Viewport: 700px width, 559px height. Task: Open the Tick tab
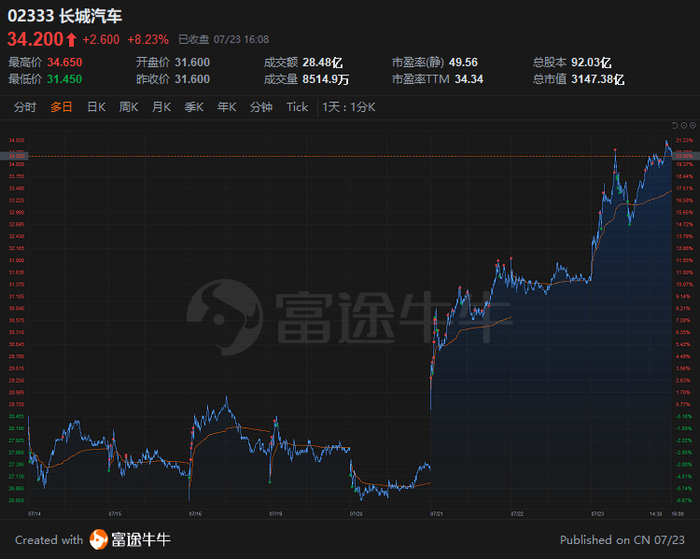[297, 107]
